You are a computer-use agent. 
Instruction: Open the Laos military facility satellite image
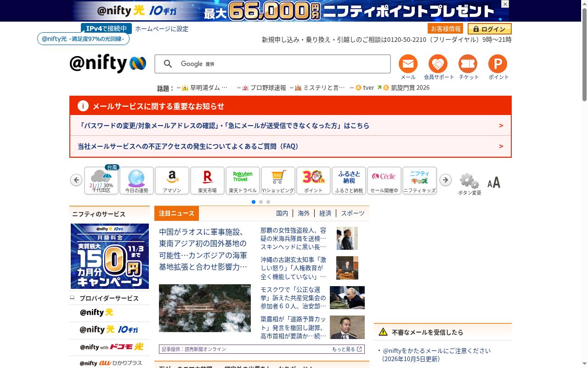click(x=205, y=308)
